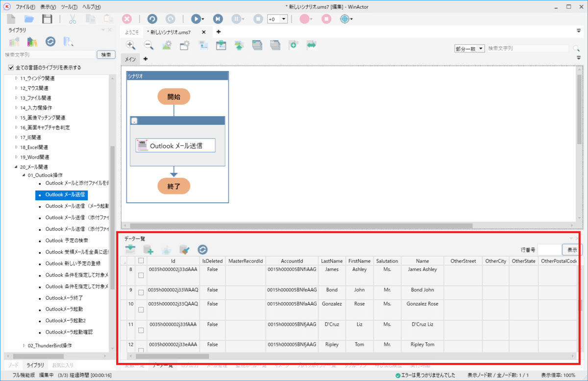The width and height of the screenshot is (588, 381).
Task: Click the flowchart 検索文字列 search field
Action: coord(528,48)
